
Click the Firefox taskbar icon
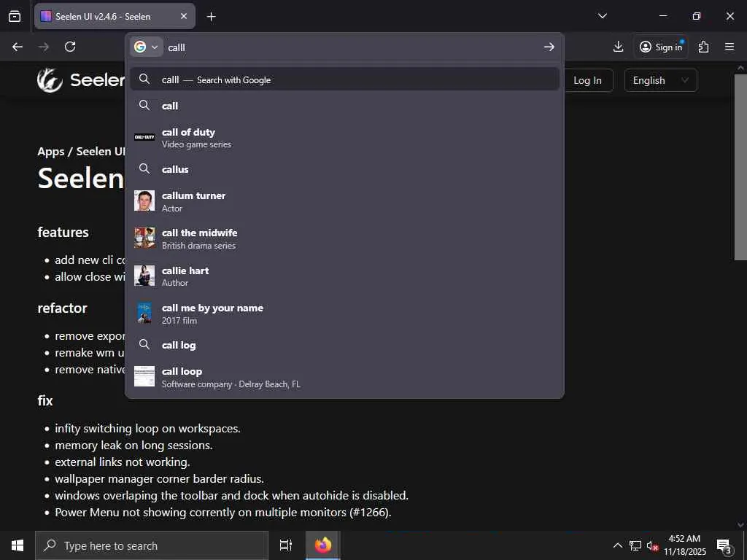coord(322,545)
